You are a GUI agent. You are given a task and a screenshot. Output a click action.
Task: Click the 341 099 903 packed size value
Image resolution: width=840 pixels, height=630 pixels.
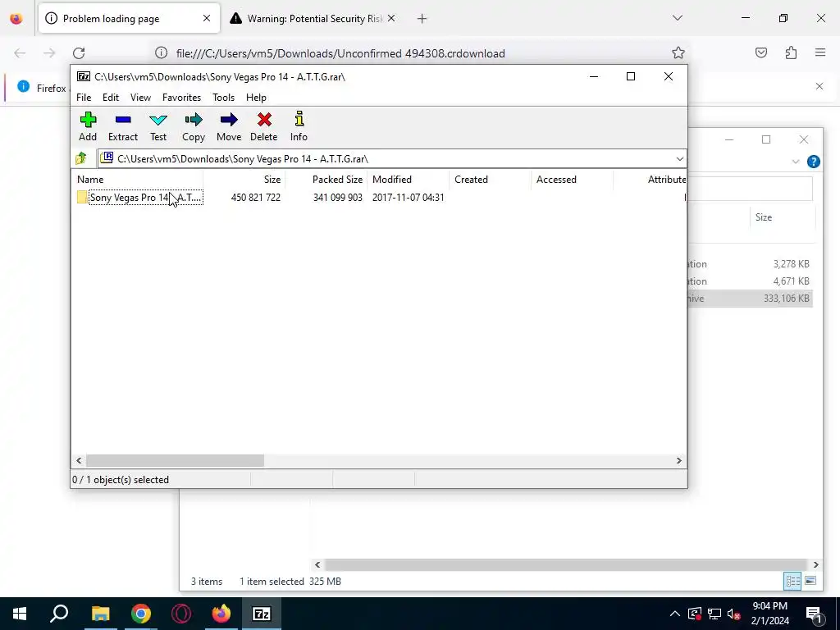coord(337,197)
